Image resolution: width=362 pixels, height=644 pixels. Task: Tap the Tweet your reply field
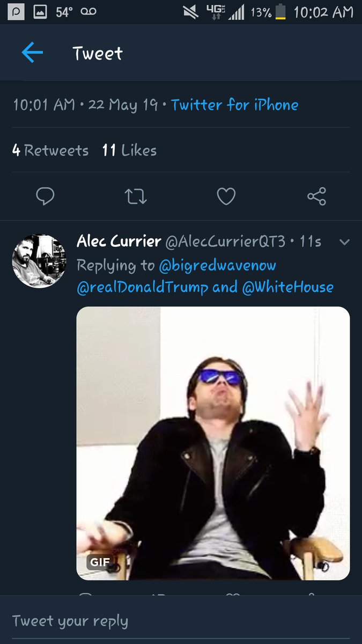(181, 621)
